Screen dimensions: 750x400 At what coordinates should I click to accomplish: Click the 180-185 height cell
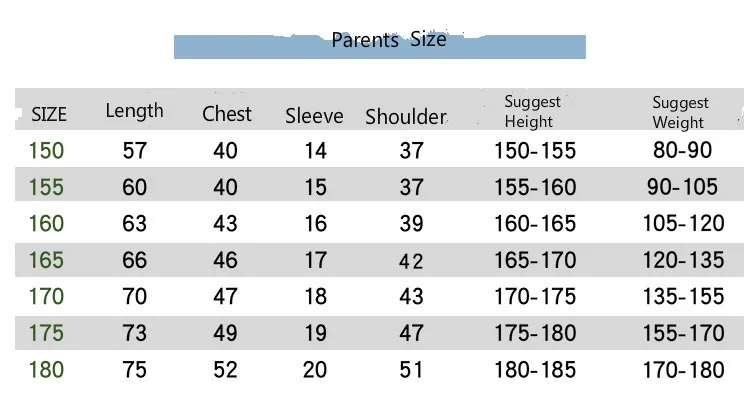coord(535,370)
